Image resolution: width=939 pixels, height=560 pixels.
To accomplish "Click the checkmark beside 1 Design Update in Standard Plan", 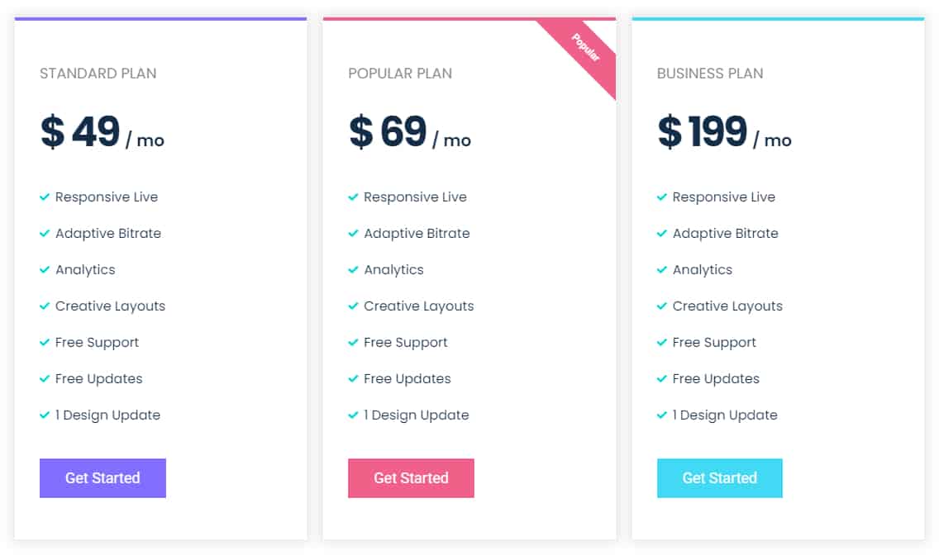I will (44, 415).
